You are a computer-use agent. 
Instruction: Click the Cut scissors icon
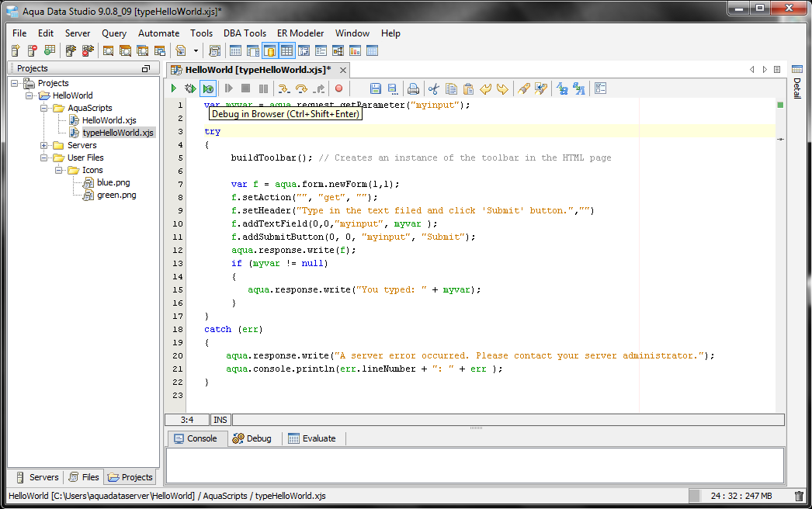(434, 88)
